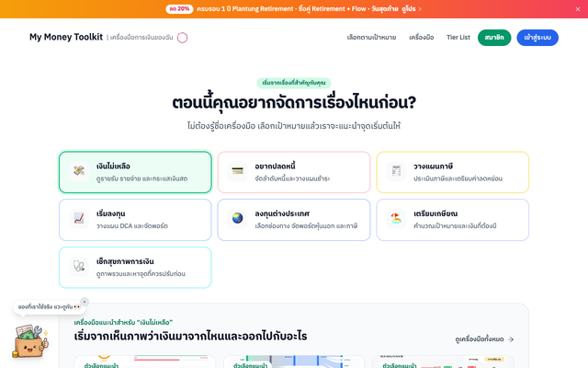
Task: Click the เครื่องมือแนะนำสำหรับ เงินไม่เหลือ green label
Action: point(123,322)
